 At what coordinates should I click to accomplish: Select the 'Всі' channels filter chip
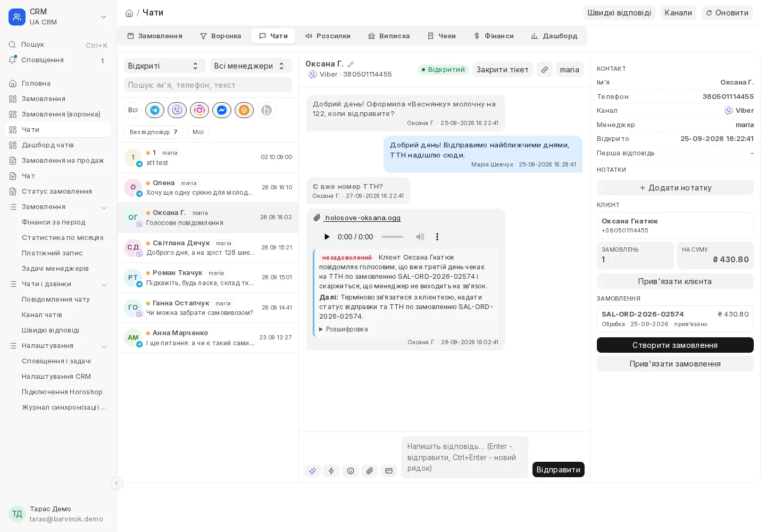pos(133,110)
